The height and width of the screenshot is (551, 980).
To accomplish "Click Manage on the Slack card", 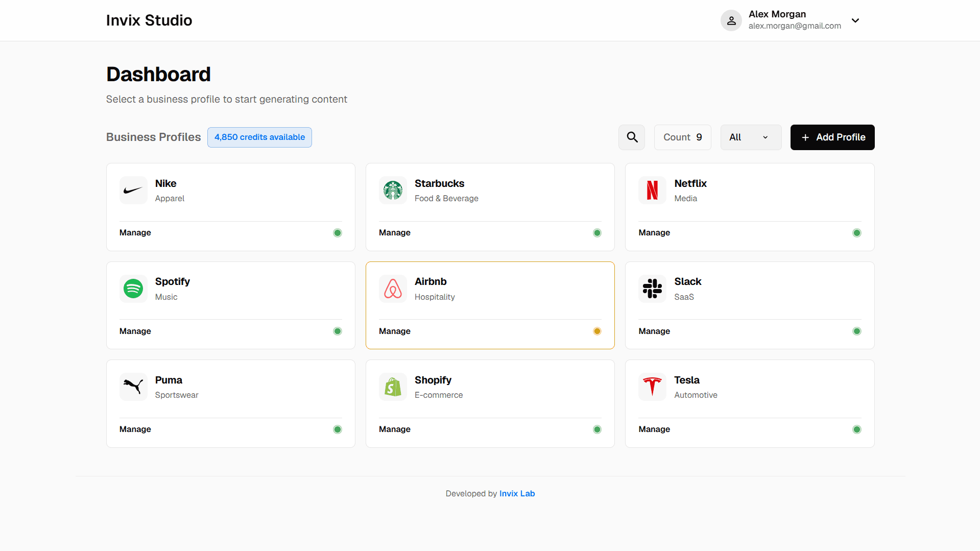I will [x=654, y=331].
